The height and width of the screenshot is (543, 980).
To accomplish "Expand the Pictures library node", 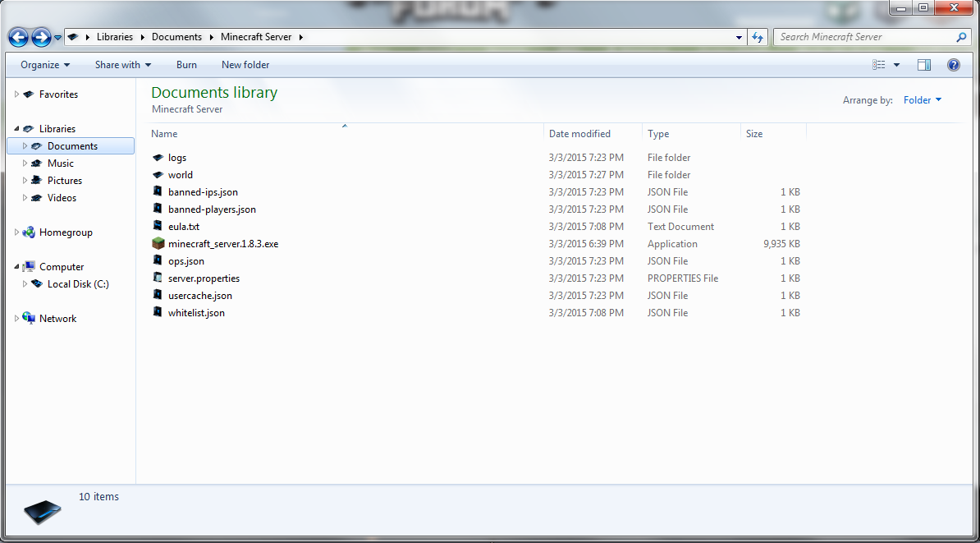I will (x=25, y=180).
